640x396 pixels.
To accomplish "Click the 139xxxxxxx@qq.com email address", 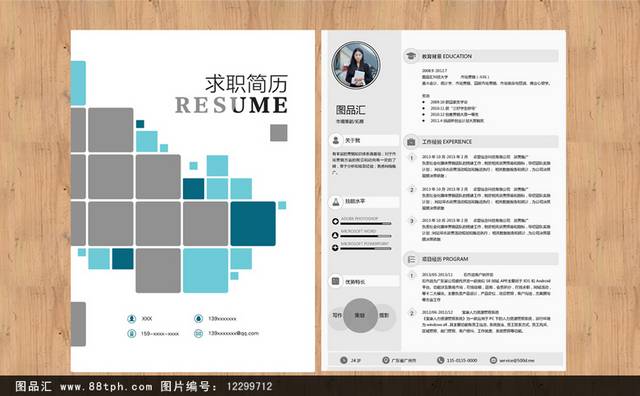I will [x=233, y=333].
